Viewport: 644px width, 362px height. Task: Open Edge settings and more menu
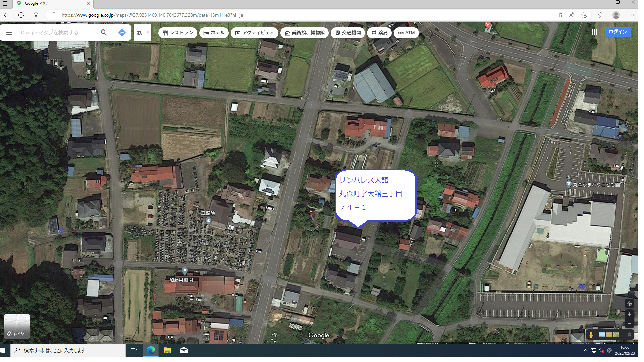(x=631, y=15)
